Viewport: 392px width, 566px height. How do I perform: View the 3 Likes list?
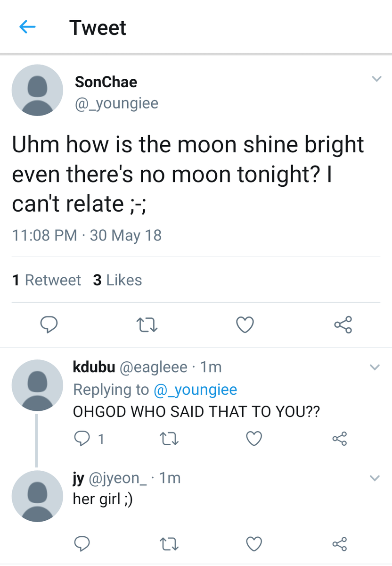pyautogui.click(x=117, y=280)
